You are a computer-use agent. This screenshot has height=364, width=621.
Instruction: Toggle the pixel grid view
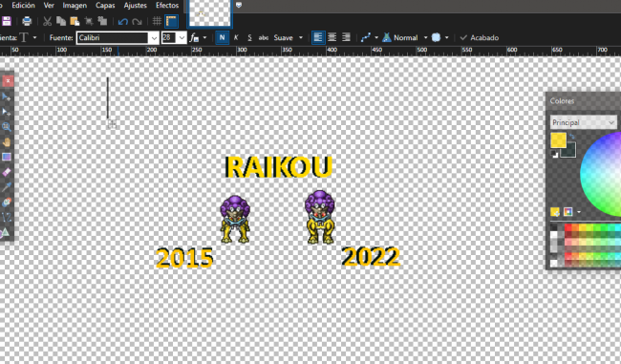click(157, 21)
